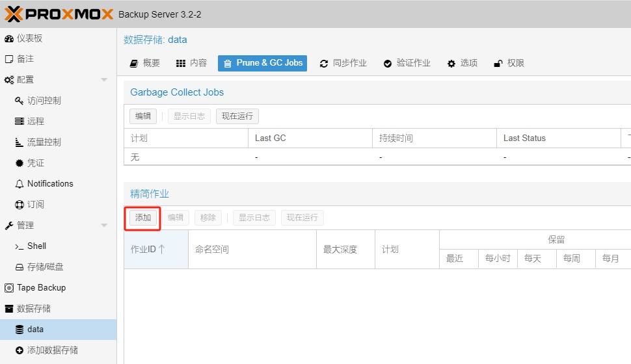Viewport: 631px width, 364px height.
Task: Click the Tape Backup icon
Action: [9, 288]
